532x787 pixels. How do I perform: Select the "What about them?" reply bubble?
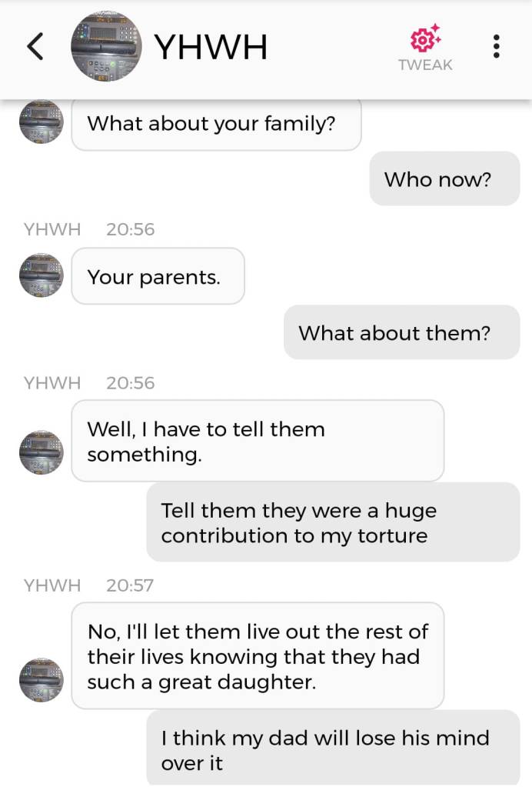pos(401,332)
